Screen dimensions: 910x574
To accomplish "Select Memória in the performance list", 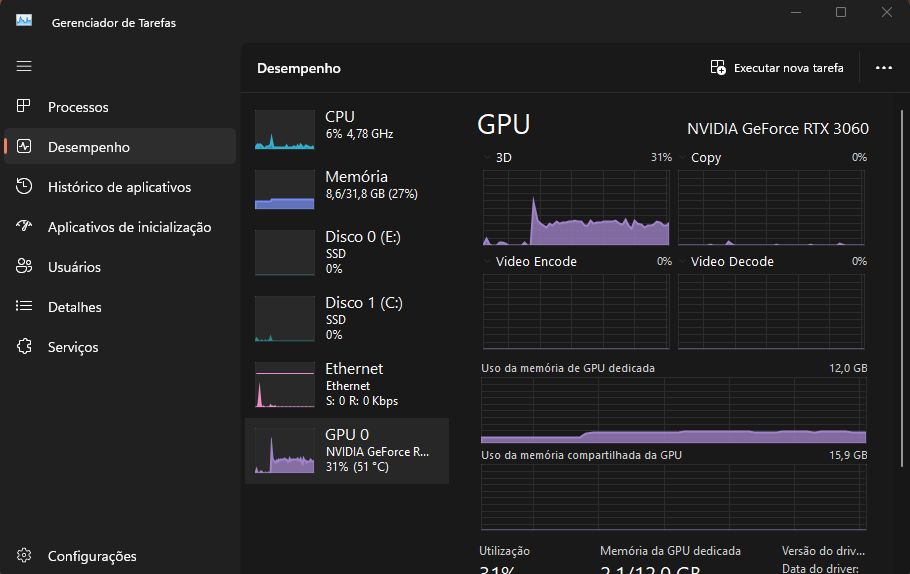I will tap(346, 185).
